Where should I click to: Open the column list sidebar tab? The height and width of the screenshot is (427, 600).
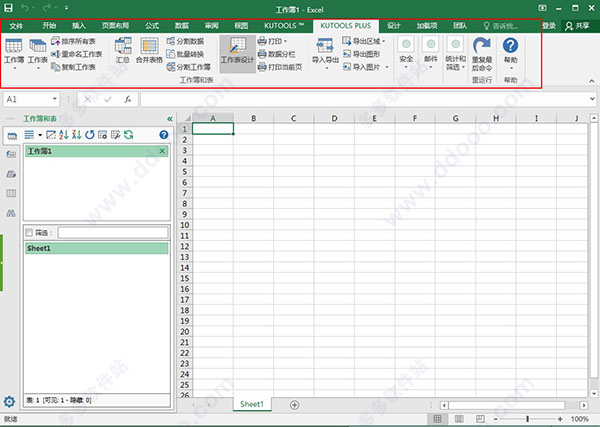tap(11, 193)
